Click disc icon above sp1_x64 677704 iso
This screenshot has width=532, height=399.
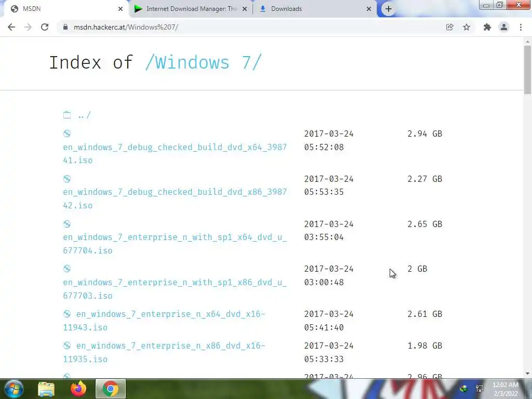(67, 224)
